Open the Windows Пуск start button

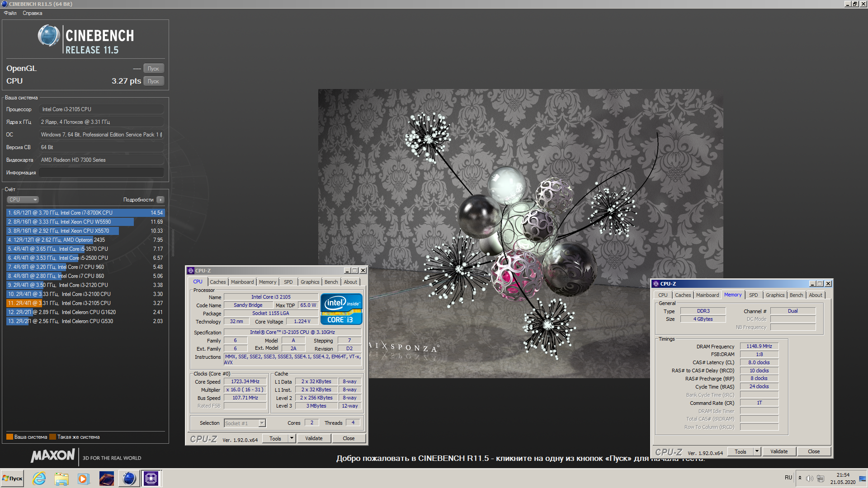(x=12, y=478)
